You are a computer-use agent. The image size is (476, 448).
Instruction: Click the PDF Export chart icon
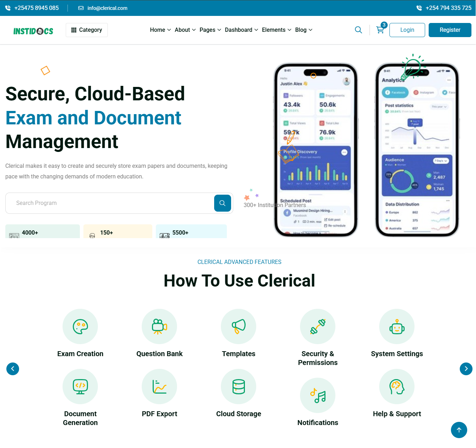point(159,387)
